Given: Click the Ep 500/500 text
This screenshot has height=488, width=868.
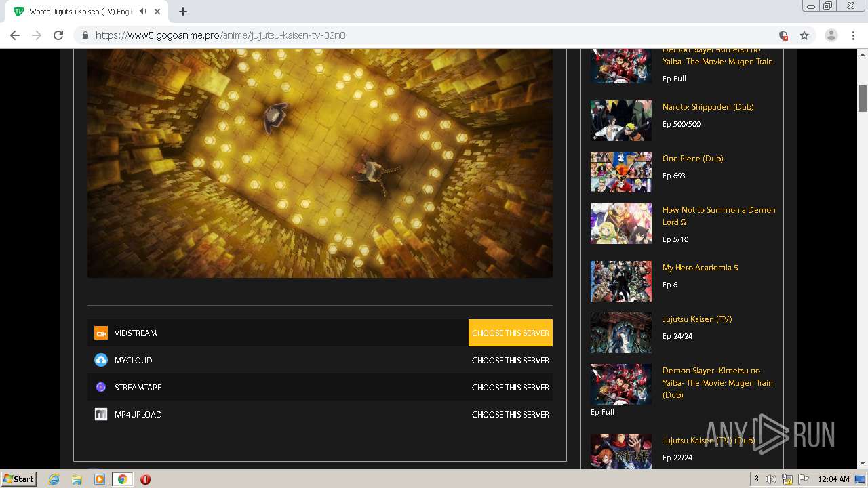Looking at the screenshot, I should coord(682,124).
